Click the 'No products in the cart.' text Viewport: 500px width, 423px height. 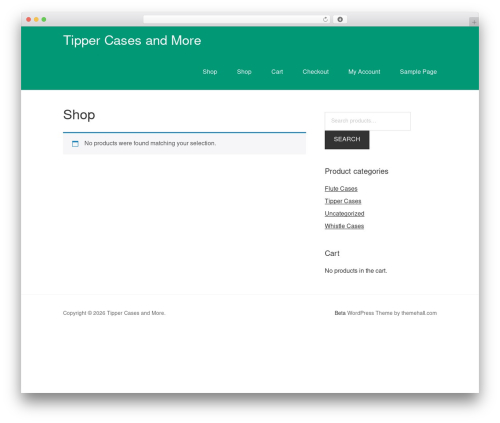[356, 271]
